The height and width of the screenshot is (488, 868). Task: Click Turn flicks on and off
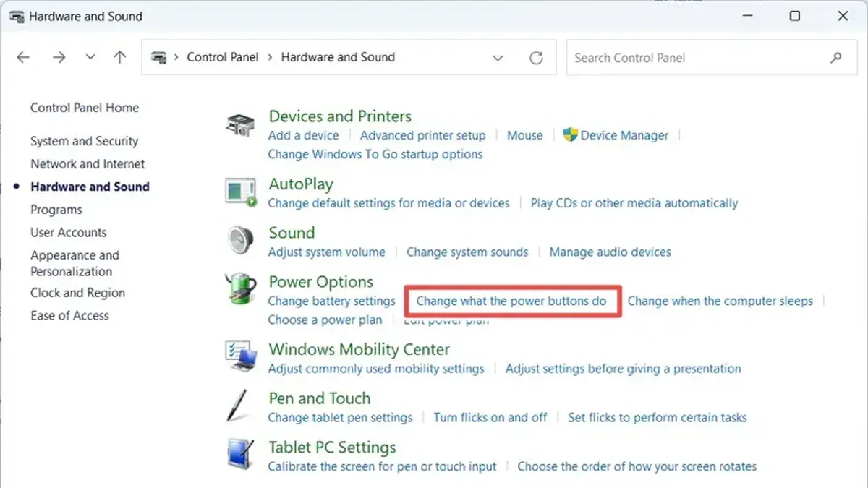pos(490,418)
